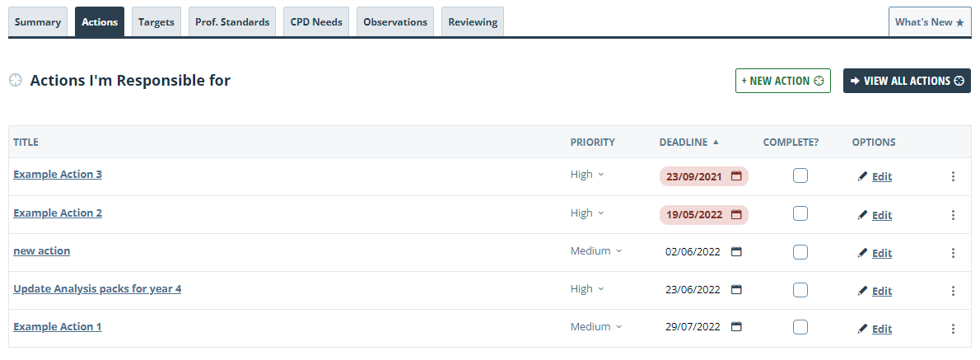Image resolution: width=980 pixels, height=360 pixels.
Task: Click pencil icon in Example Action 2 row
Action: tap(862, 215)
